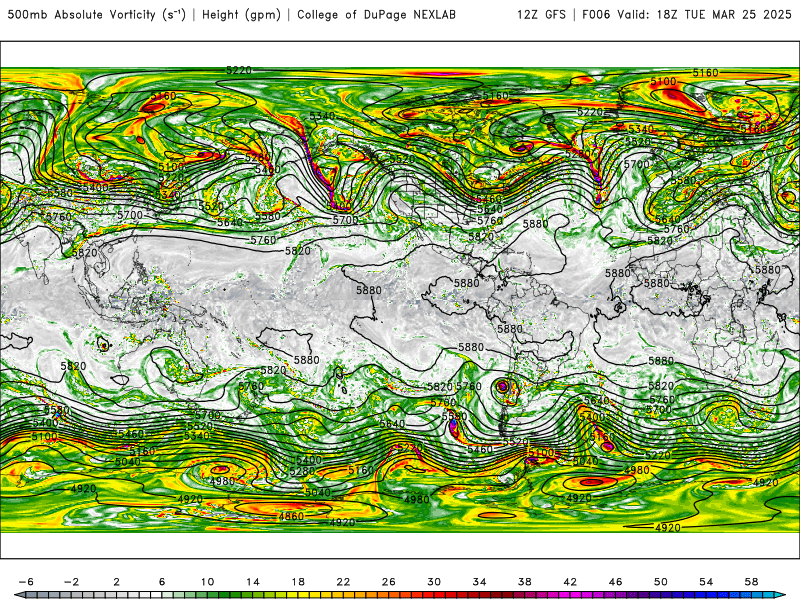Click the cyan right arrow tip of color bar
The image size is (800, 600).
tap(780, 595)
